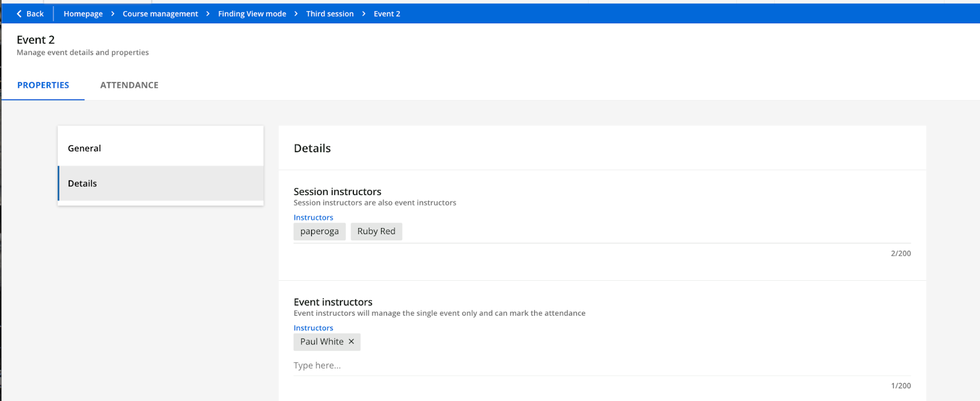Select the Properties tab

tap(43, 85)
